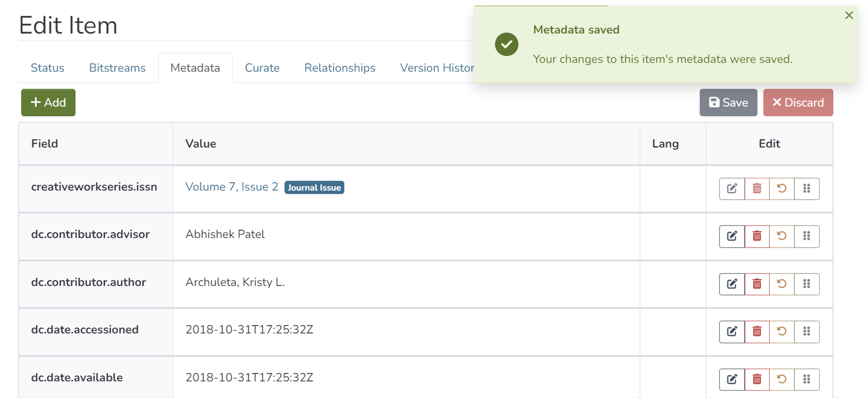Discard the metadata changes
Image resolution: width=868 pixels, height=398 pixels.
pos(798,102)
